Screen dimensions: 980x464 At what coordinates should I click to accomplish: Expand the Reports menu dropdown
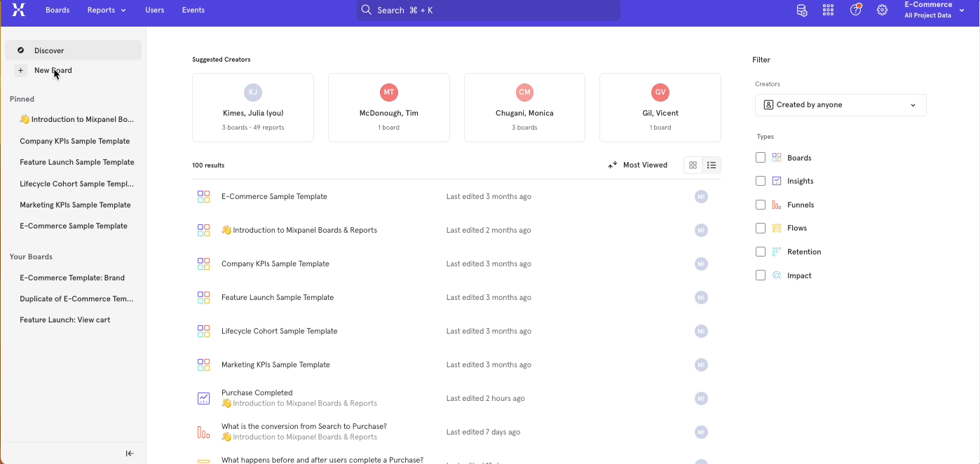pyautogui.click(x=107, y=10)
